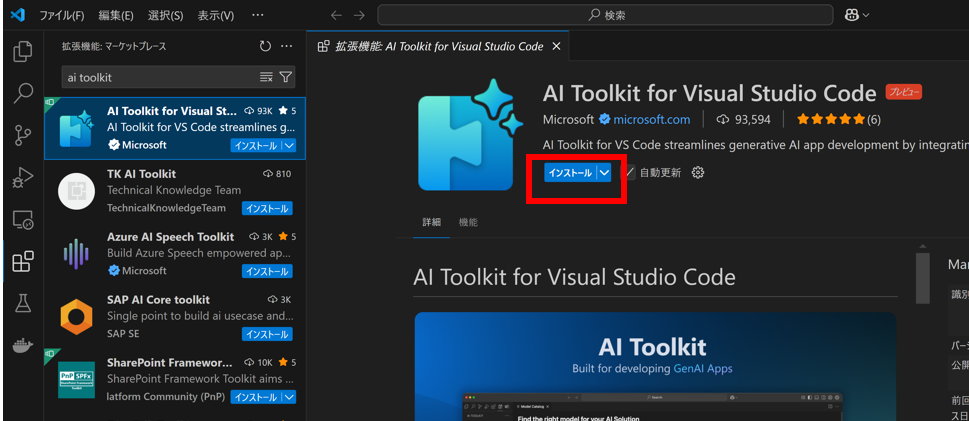Select the SAP AI Core toolkit title
Image resolution: width=969 pixels, height=421 pixels.
[x=158, y=300]
